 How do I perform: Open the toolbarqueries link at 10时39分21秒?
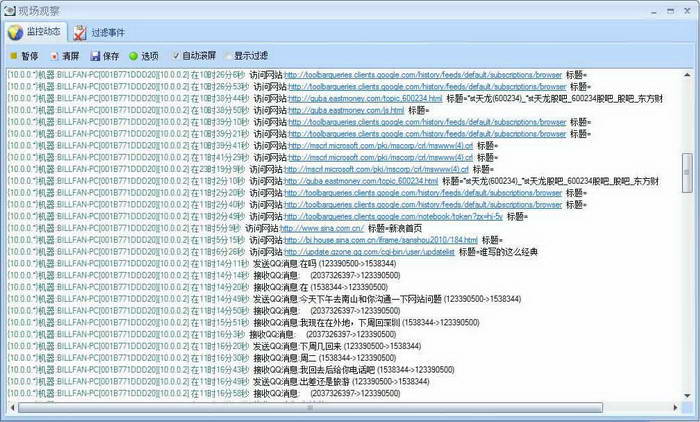point(427,134)
